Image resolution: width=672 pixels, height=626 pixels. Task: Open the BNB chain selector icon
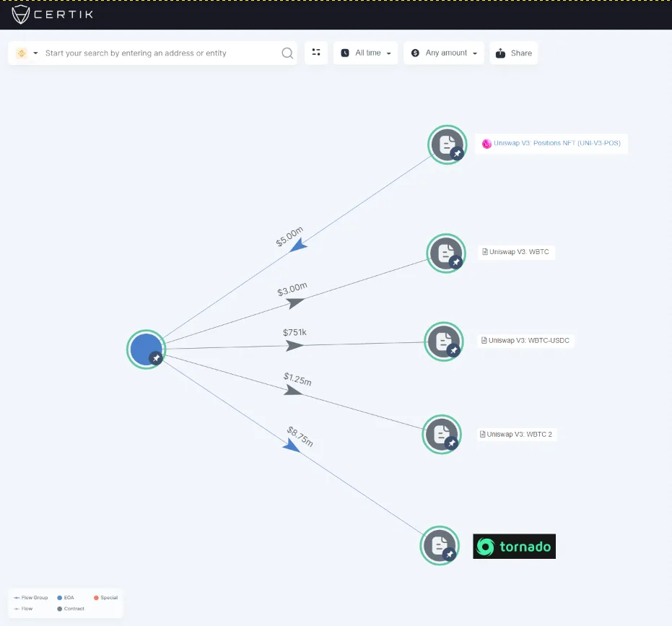click(22, 53)
